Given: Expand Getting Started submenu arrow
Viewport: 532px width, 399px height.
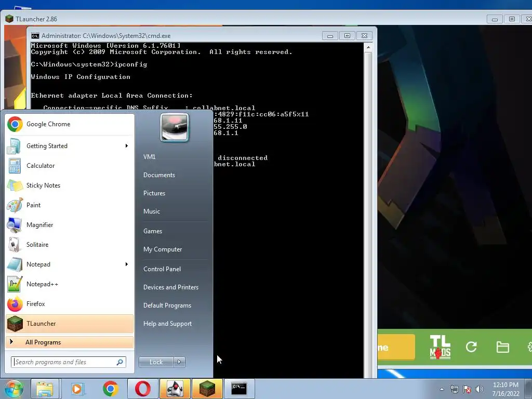Looking at the screenshot, I should pos(127,146).
